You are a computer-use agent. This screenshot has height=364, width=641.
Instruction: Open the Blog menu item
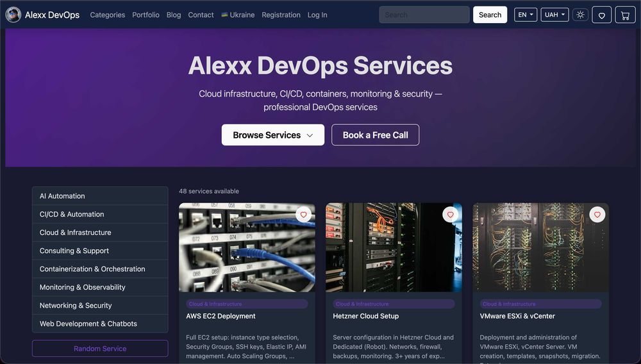click(174, 15)
